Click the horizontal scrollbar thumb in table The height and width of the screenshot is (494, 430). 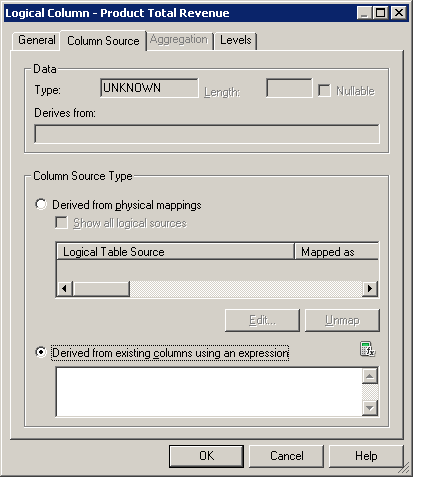pos(101,288)
